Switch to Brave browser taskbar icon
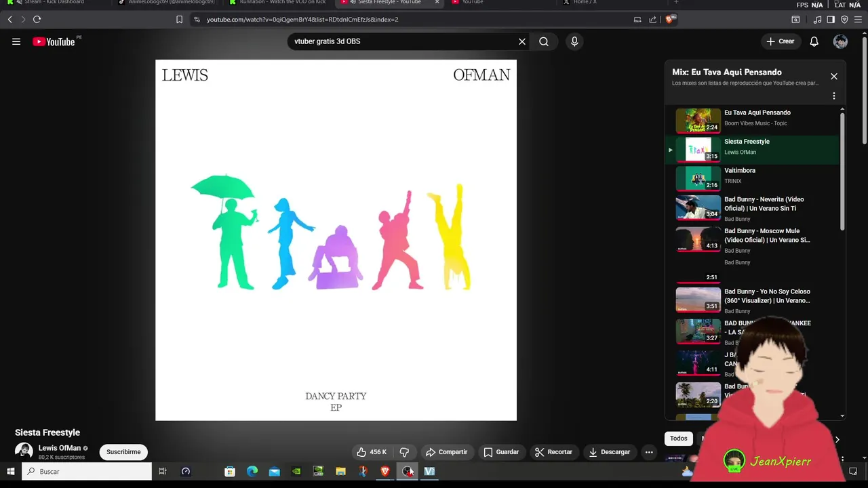 click(x=385, y=471)
